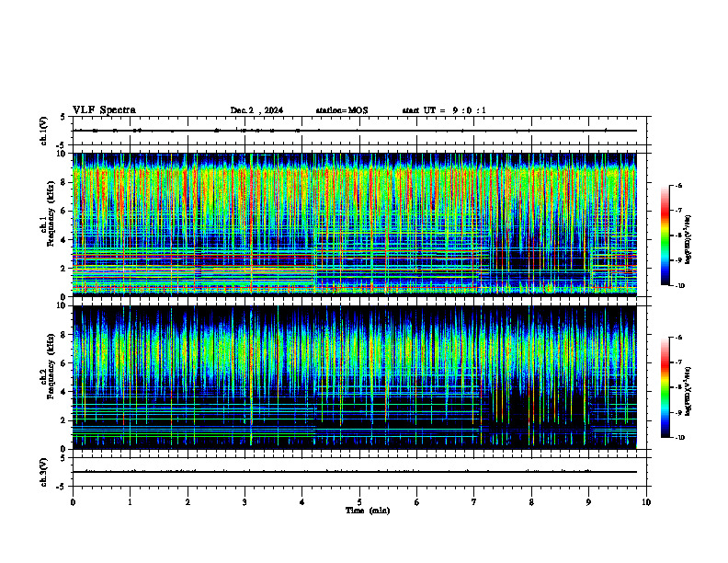Screen dimensions: 728x563
Task: Click the "ch.3(V)" axis label
Action: click(x=44, y=472)
